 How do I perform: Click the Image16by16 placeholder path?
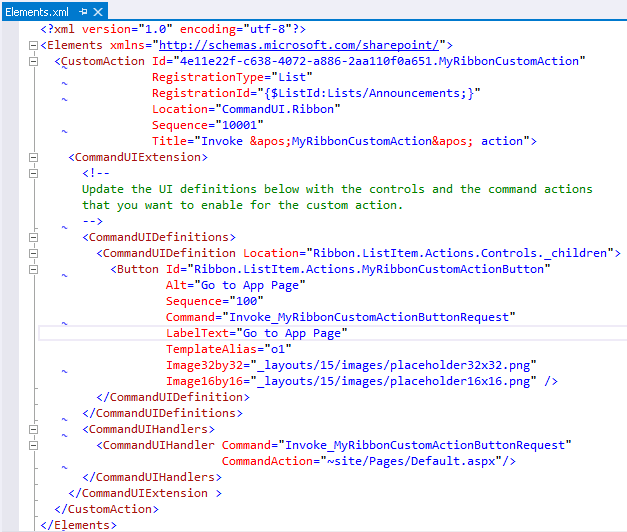[x=393, y=381]
